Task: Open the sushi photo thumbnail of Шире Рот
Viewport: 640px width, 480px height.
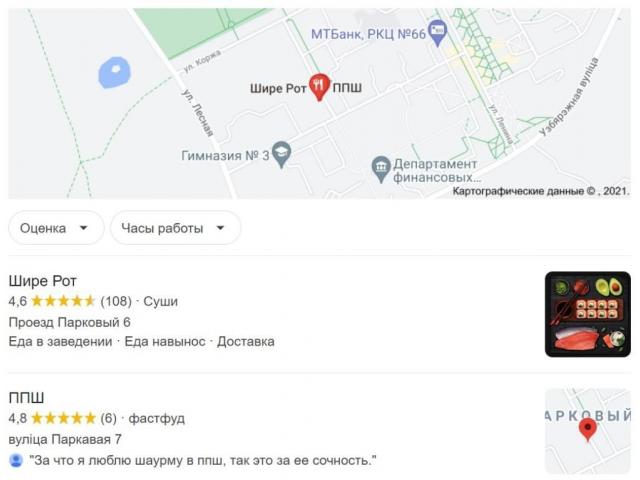Action: [x=588, y=314]
